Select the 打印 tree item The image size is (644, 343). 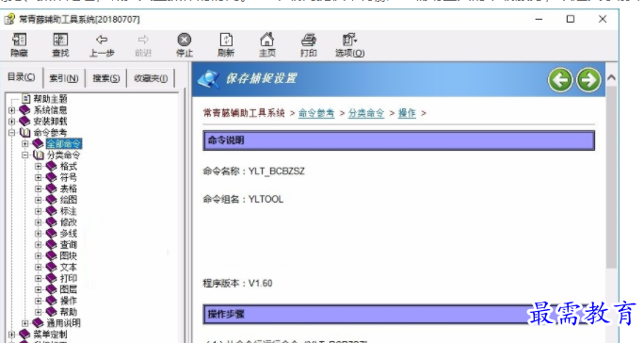(68, 278)
